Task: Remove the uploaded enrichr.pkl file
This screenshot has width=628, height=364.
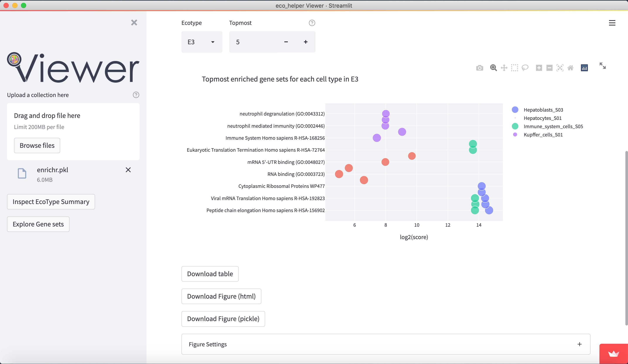Action: [128, 170]
